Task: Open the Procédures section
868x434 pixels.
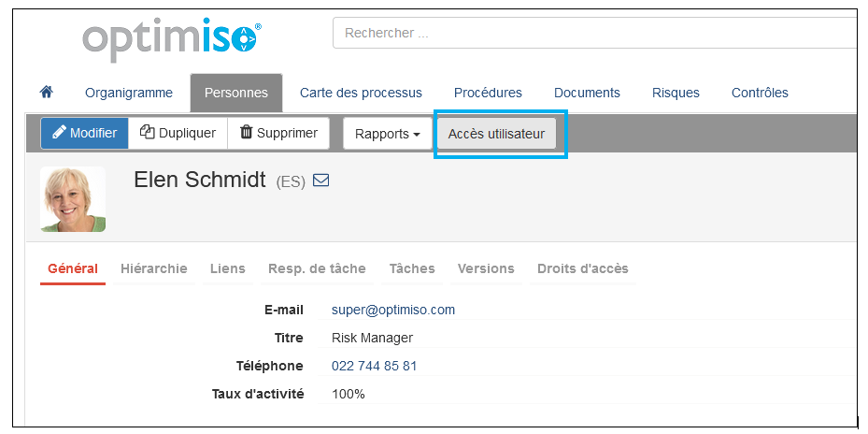Action: [x=488, y=93]
